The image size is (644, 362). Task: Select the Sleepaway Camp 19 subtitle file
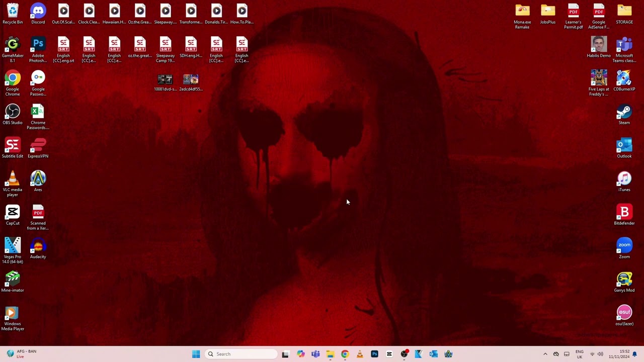pos(165,50)
